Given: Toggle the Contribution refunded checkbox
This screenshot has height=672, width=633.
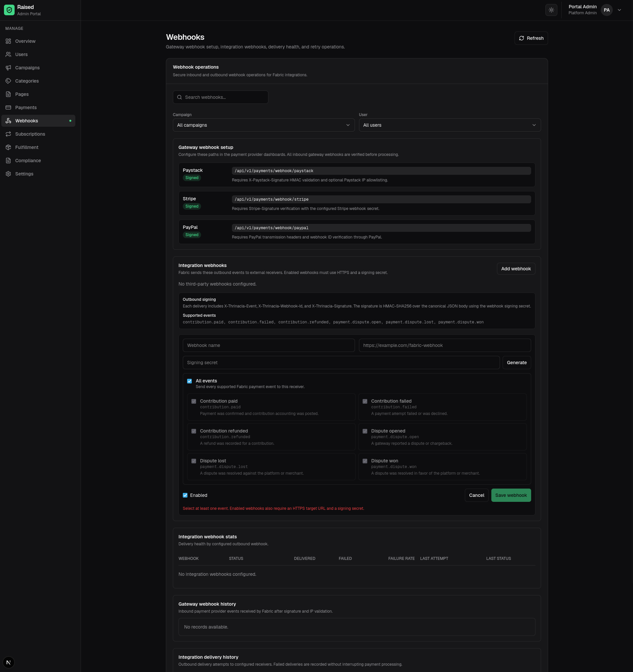Looking at the screenshot, I should 194,431.
